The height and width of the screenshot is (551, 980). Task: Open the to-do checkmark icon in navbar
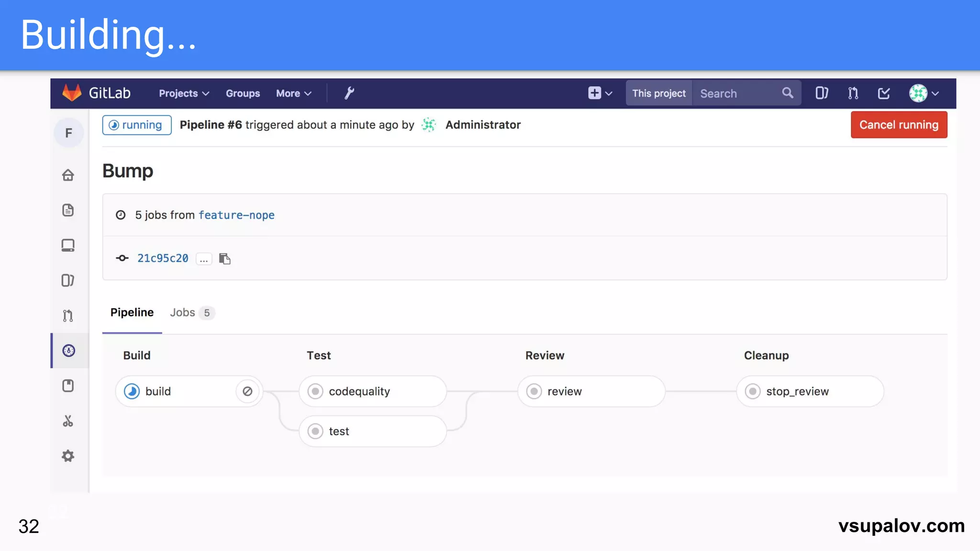tap(884, 93)
